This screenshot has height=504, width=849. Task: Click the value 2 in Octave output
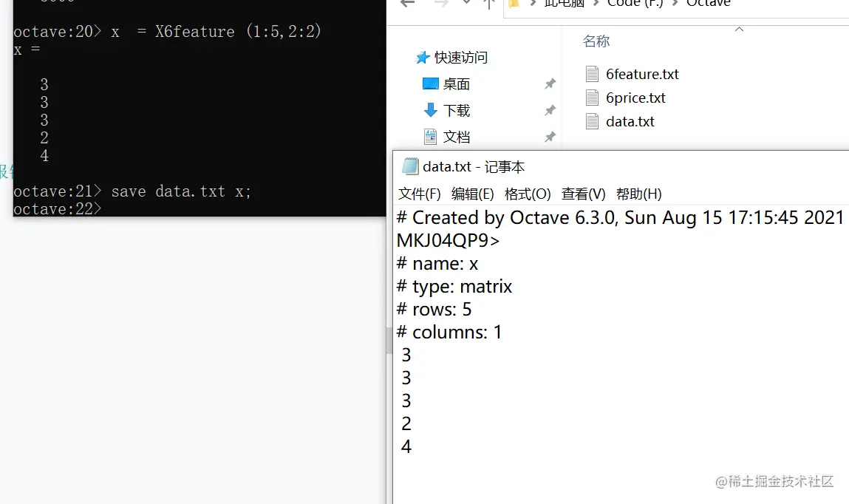pyautogui.click(x=44, y=137)
